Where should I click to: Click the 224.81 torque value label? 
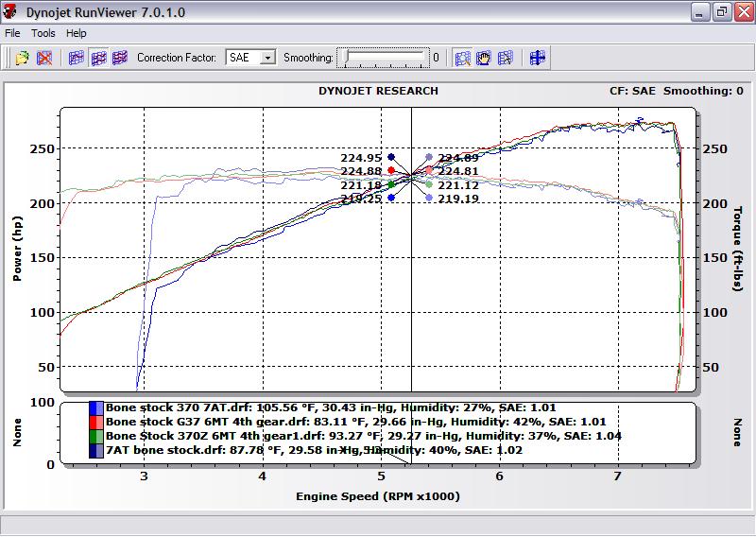click(x=458, y=171)
